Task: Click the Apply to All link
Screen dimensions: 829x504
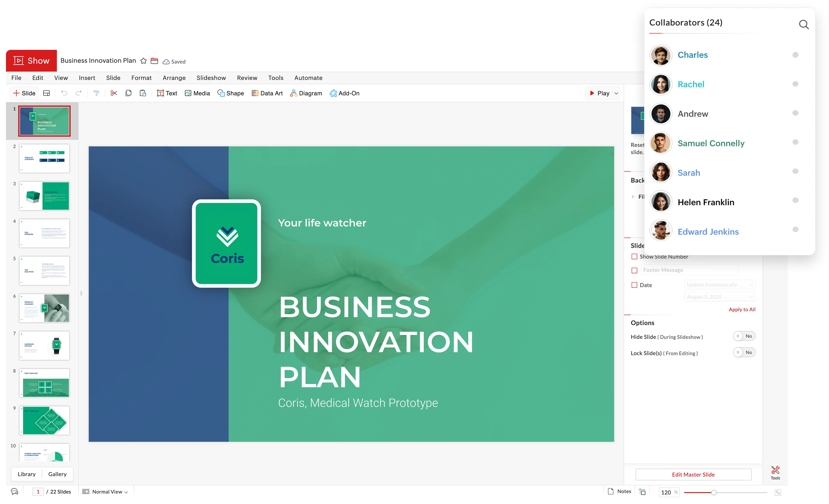Action: [x=742, y=309]
